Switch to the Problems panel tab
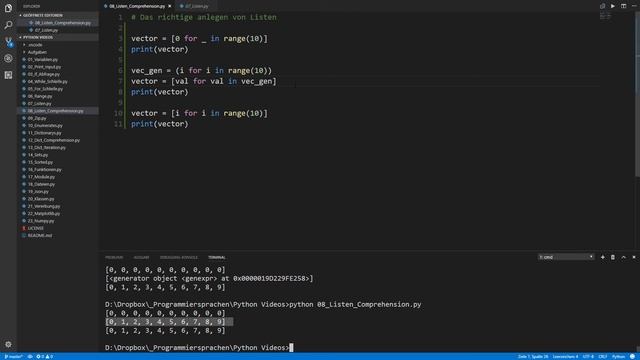The height and width of the screenshot is (360, 640). 114,257
